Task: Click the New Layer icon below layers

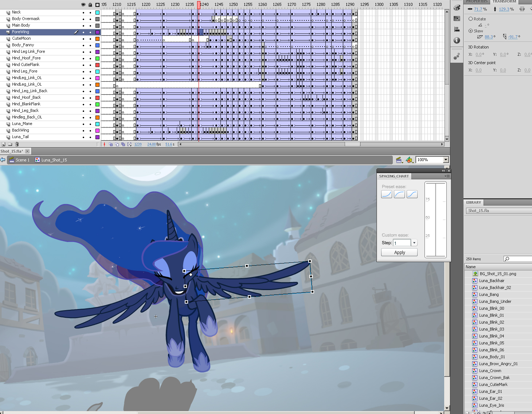Action: point(3,144)
